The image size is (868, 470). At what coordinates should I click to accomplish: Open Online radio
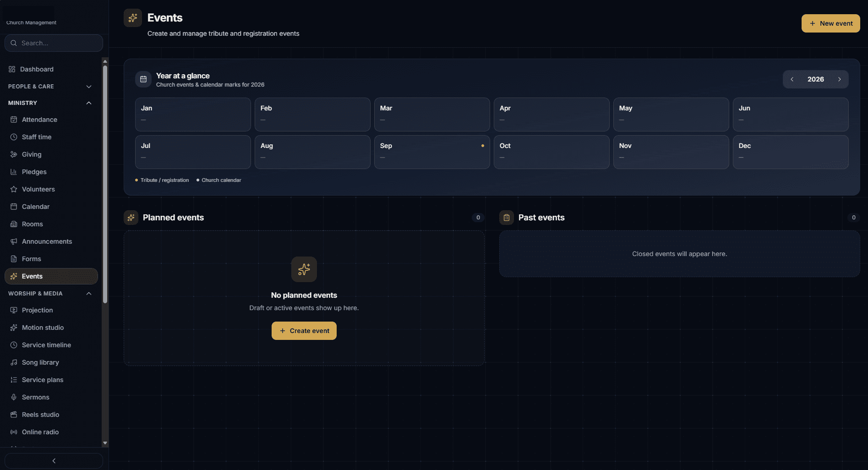click(x=50, y=432)
